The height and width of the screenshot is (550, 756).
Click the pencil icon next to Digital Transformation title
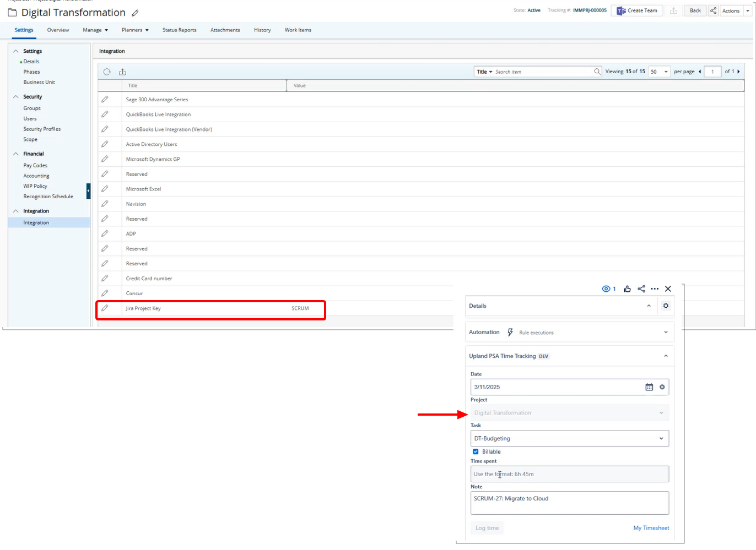136,13
